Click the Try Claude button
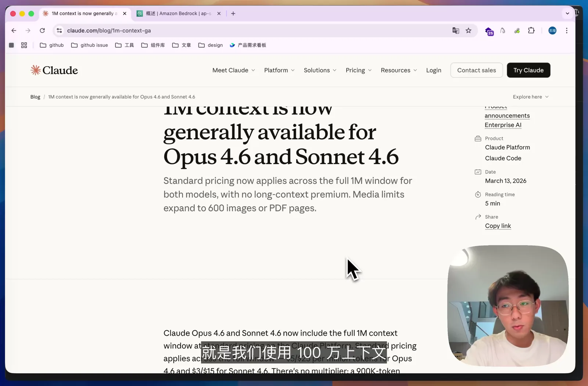The image size is (588, 386). pos(528,70)
